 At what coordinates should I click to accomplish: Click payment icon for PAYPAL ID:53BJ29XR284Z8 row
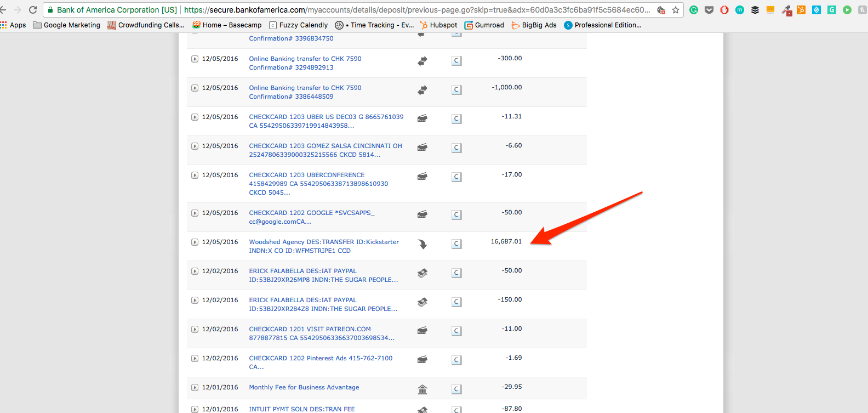click(x=422, y=302)
